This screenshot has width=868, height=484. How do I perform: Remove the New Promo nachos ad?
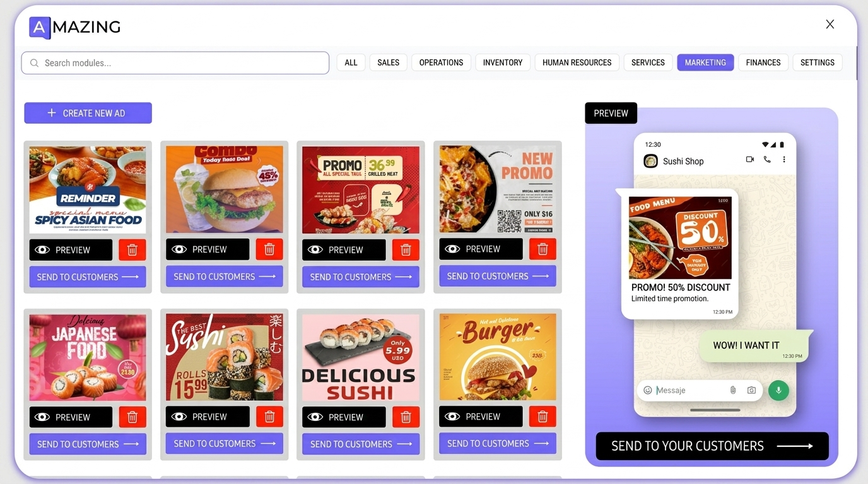[x=542, y=250]
